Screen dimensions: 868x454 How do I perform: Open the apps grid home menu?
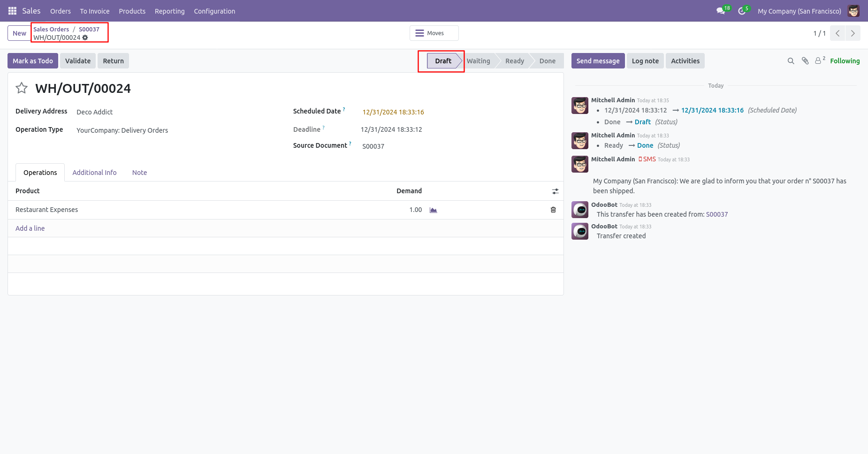point(13,11)
